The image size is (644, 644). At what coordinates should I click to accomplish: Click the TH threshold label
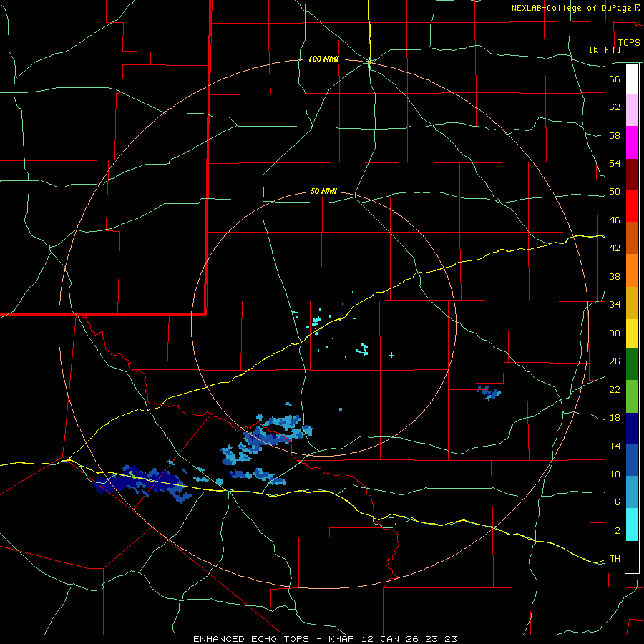tap(615, 559)
